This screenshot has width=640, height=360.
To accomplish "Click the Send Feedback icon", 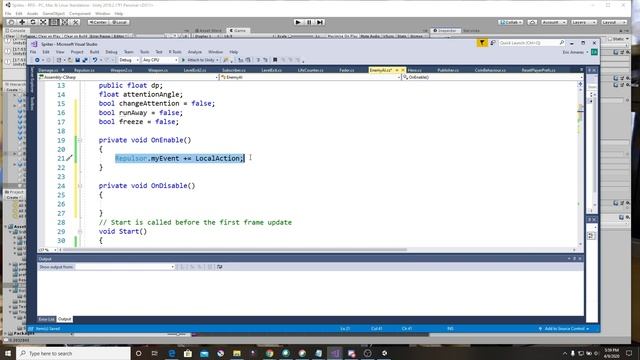I will coord(493,42).
